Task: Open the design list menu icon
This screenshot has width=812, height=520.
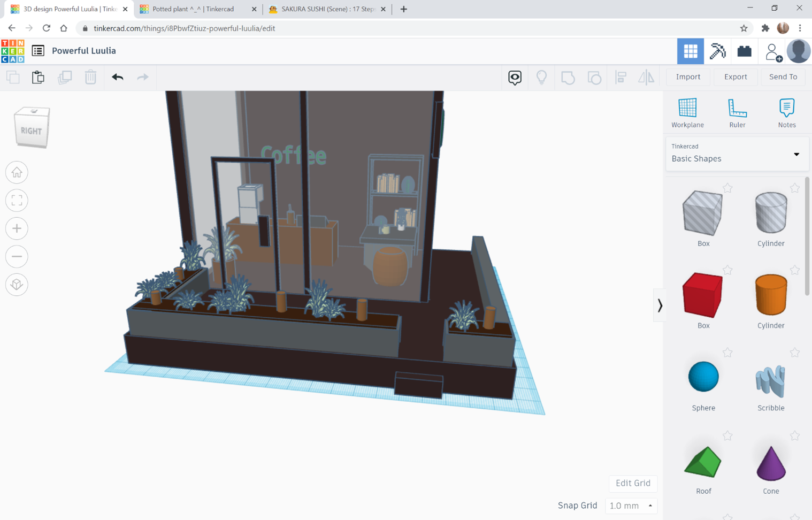Action: coord(38,51)
